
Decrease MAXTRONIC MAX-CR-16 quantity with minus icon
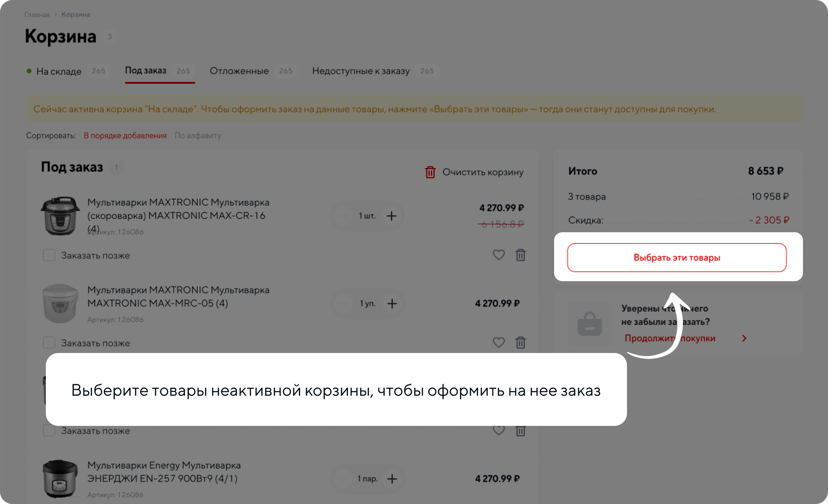click(343, 216)
